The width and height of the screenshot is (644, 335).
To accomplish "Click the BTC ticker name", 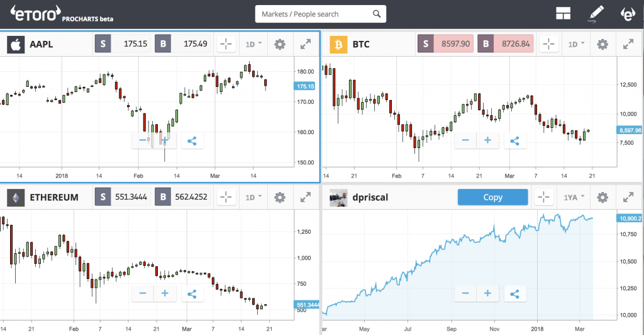I will 361,44.
